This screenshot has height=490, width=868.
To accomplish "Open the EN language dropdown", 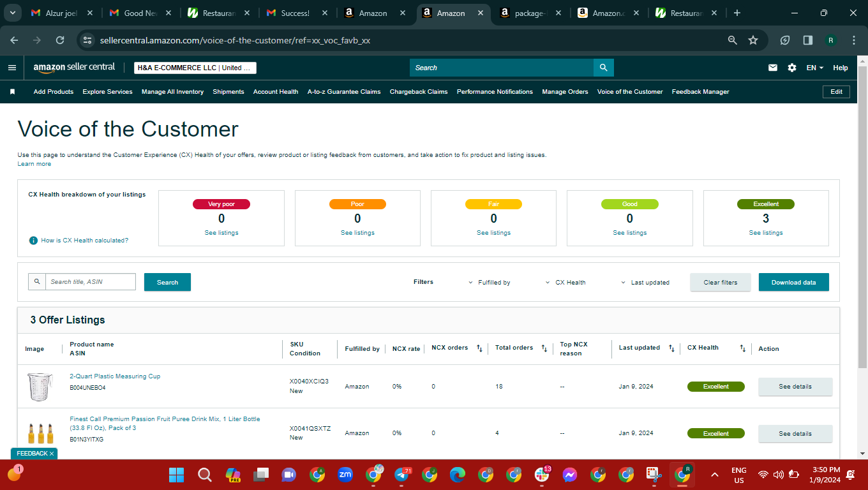I will pyautogui.click(x=815, y=68).
